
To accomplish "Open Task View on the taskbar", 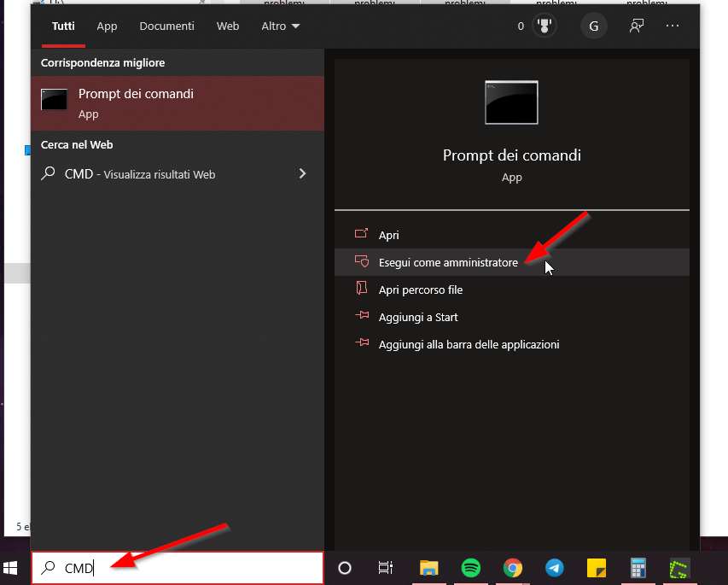I will coord(386,568).
